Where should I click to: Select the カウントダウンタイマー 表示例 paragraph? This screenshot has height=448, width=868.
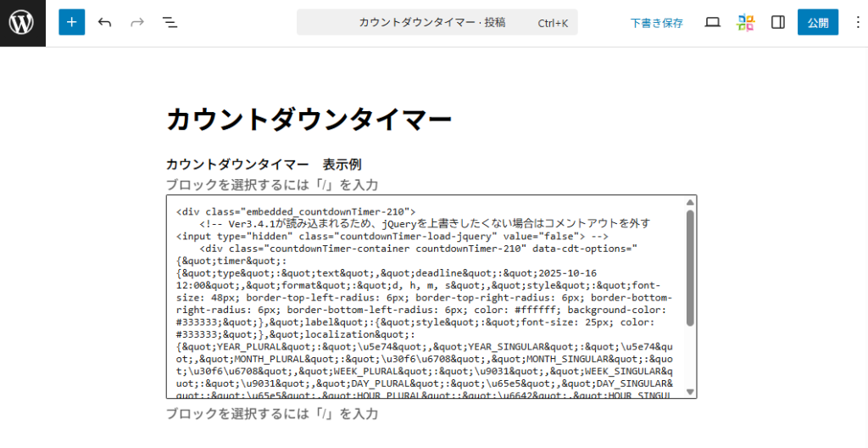264,164
